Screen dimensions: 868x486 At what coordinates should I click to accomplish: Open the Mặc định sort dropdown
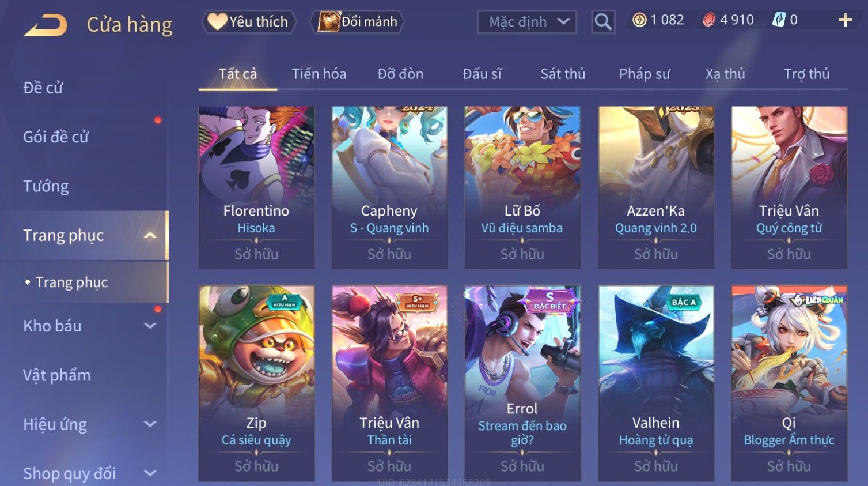(x=527, y=22)
